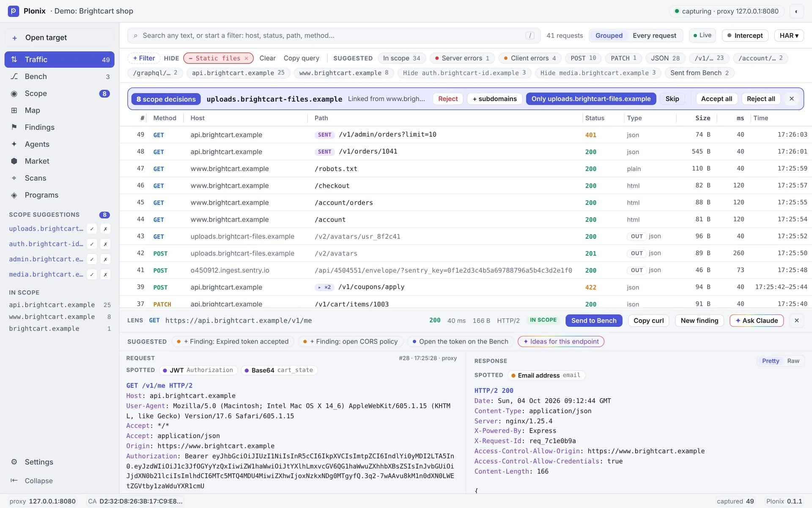
Task: Click Send to Bench button
Action: pos(594,320)
